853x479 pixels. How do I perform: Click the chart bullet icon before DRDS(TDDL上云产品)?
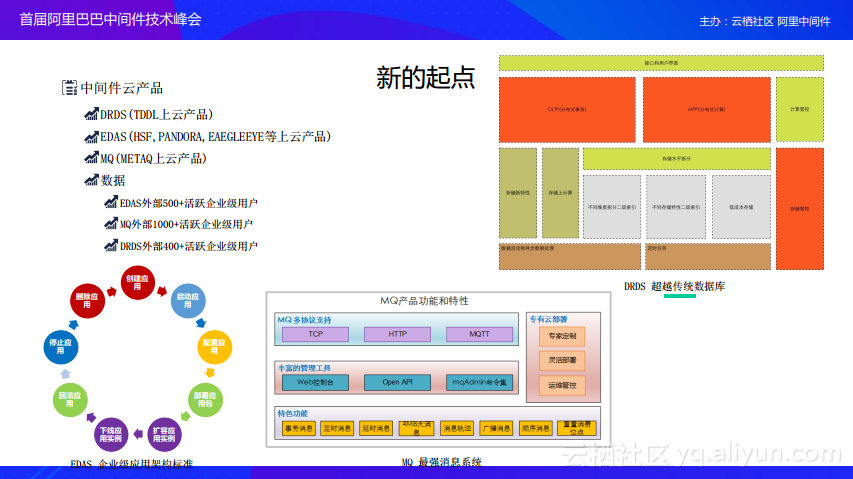[91, 114]
